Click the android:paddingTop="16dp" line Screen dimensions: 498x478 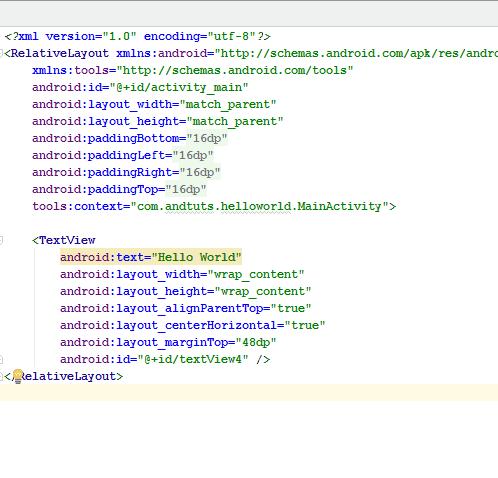coord(119,189)
